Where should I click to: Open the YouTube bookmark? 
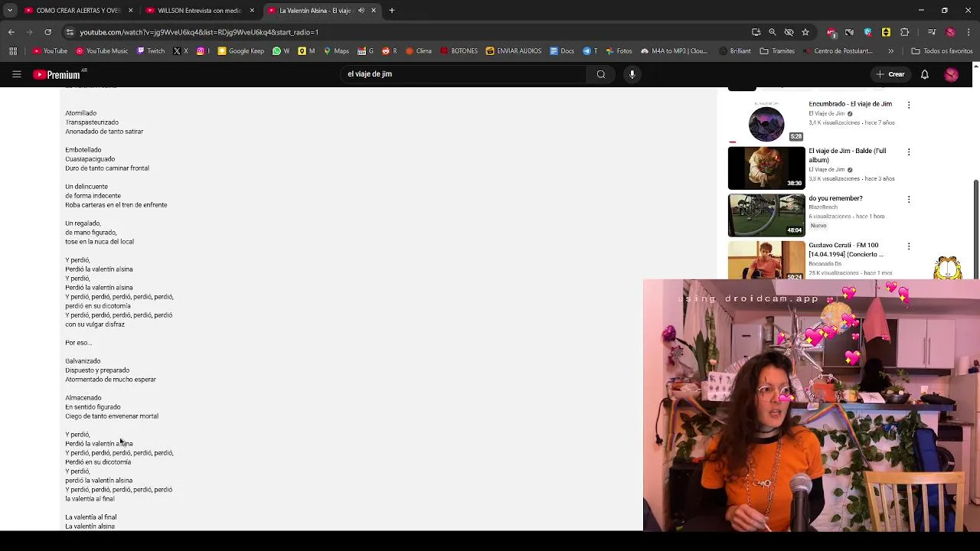51,51
